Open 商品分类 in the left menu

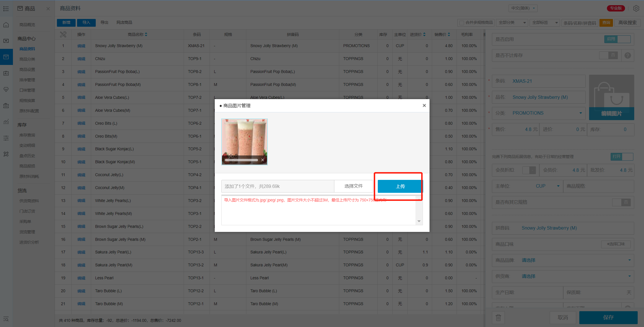tap(27, 59)
